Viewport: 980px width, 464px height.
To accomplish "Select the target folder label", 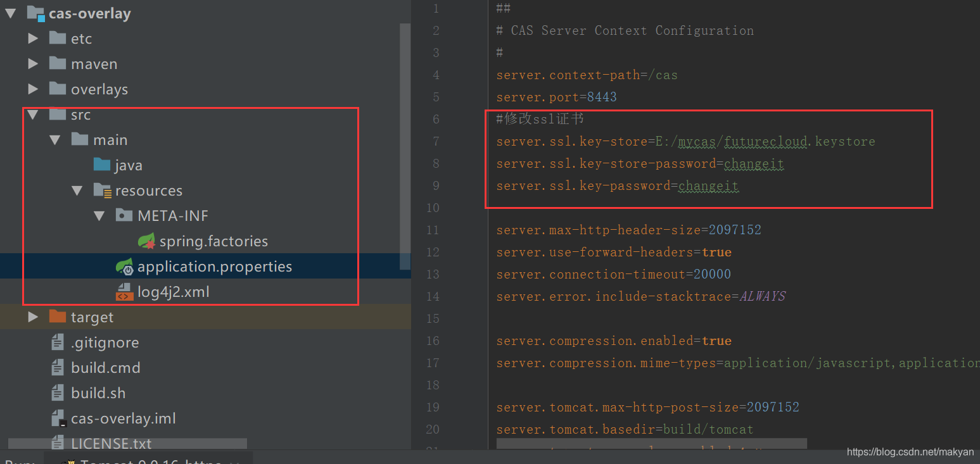I will coord(92,317).
